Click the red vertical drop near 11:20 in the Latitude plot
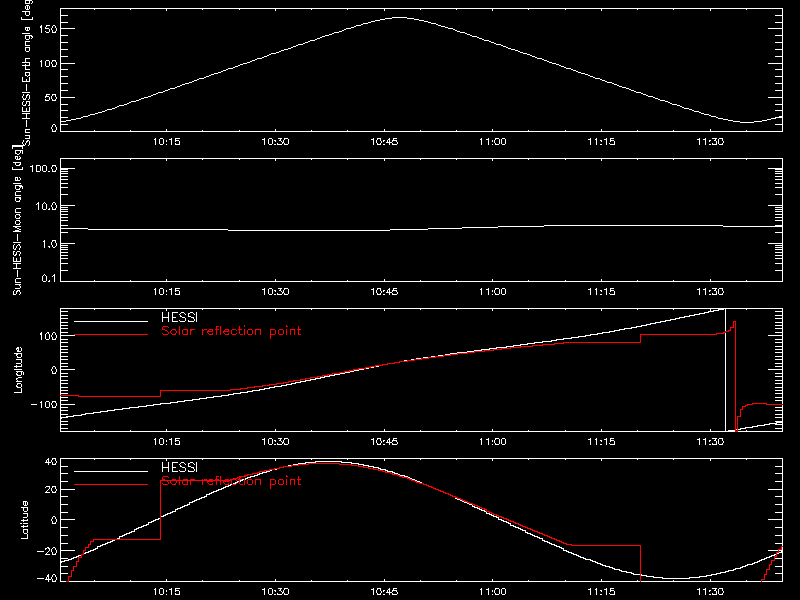Viewport: 800px width, 600px height. (x=640, y=563)
